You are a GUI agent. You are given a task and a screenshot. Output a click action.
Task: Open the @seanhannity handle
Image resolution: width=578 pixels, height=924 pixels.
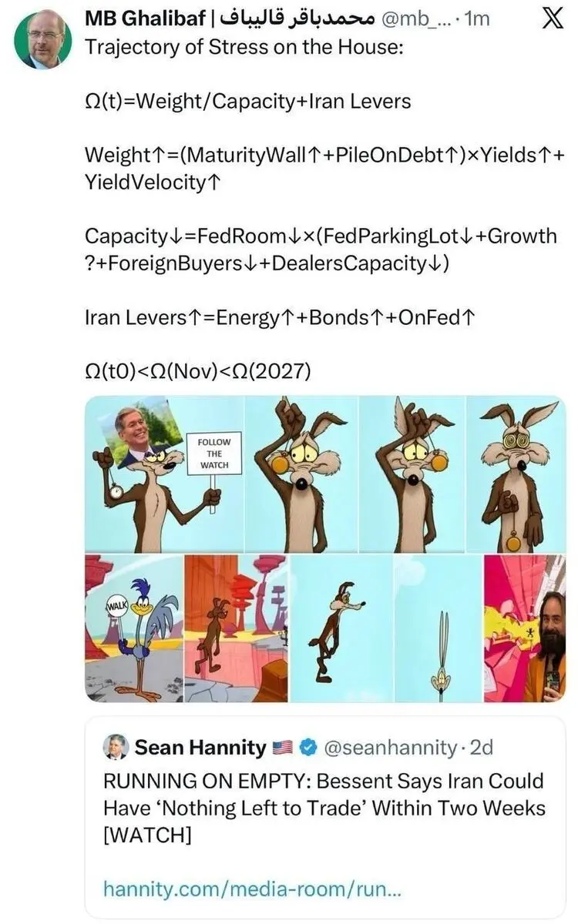(x=389, y=746)
